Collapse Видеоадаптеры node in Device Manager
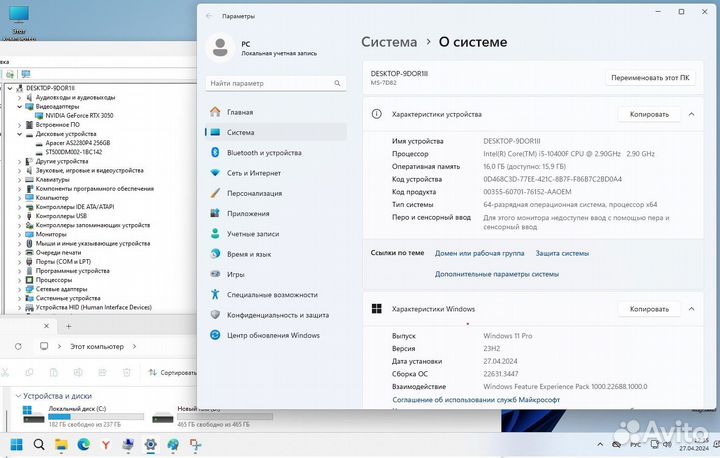The width and height of the screenshot is (720, 458). pos(19,107)
